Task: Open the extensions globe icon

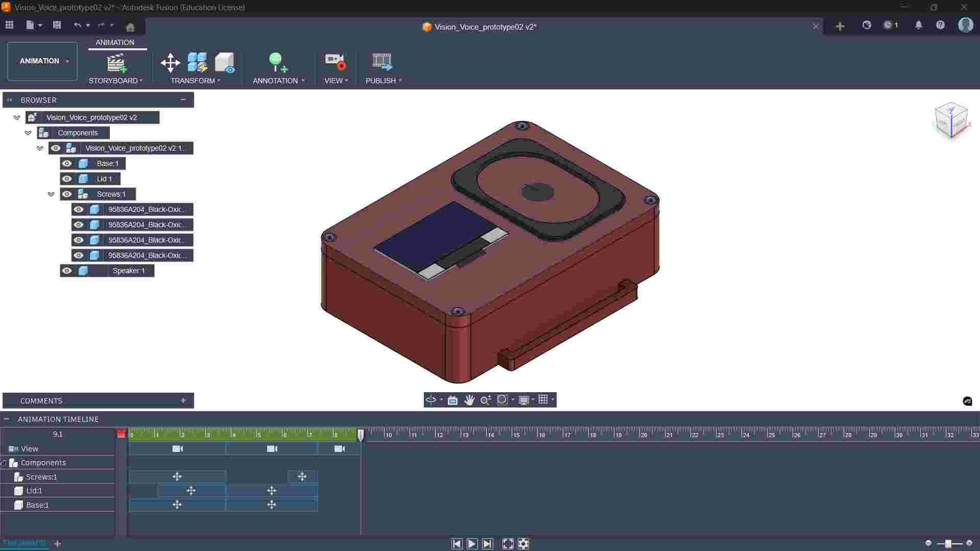Action: click(x=867, y=25)
